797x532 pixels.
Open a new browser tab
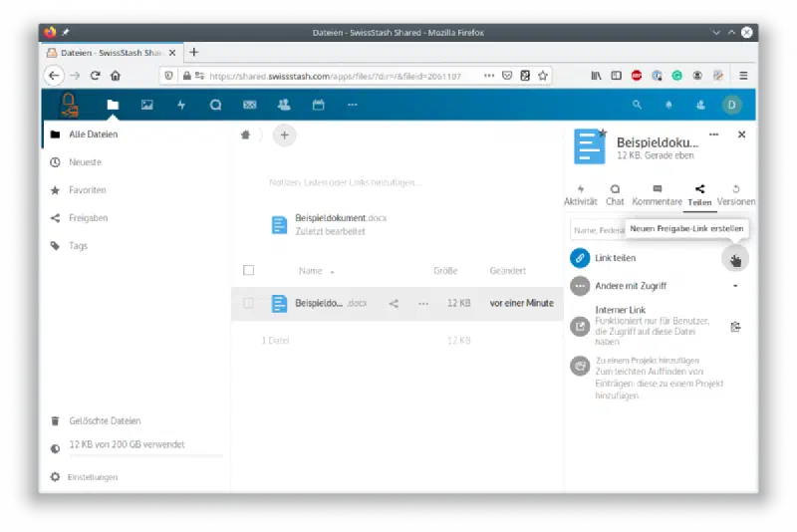193,53
